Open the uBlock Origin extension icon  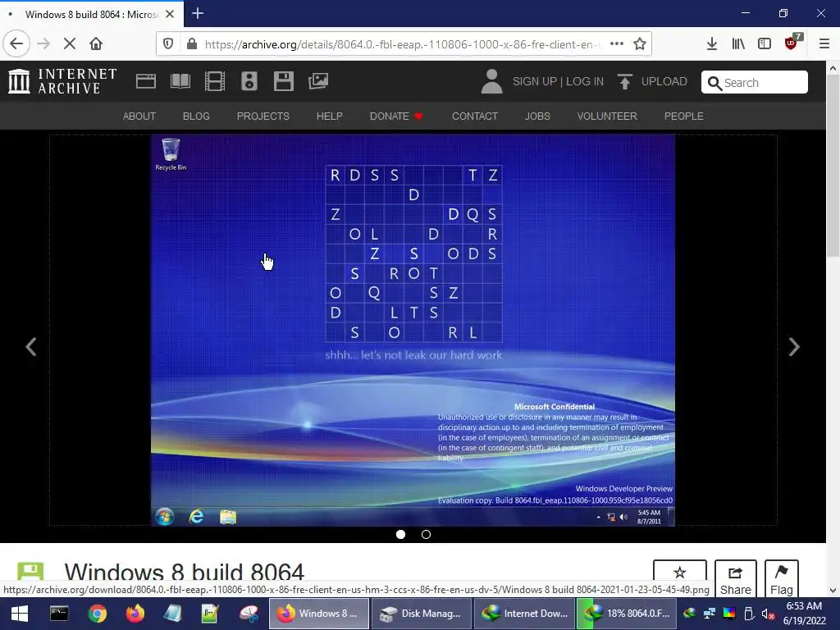click(x=792, y=43)
